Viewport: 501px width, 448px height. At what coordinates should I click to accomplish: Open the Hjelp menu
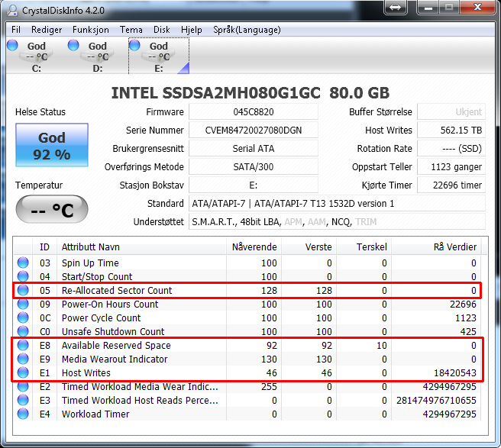[192, 30]
